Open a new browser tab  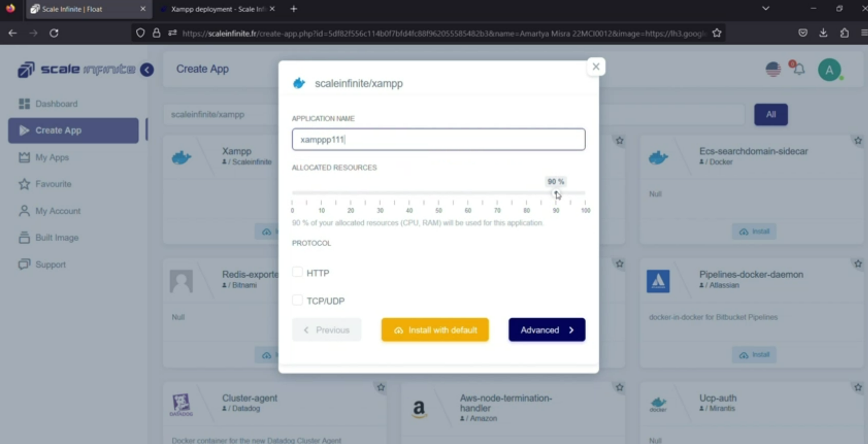(x=294, y=9)
